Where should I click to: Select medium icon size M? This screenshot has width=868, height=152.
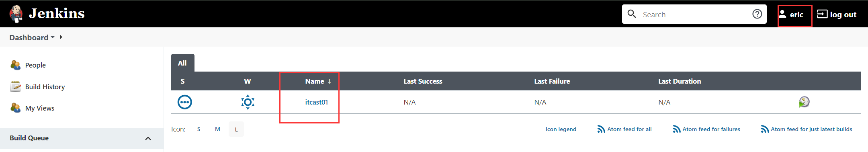pyautogui.click(x=217, y=129)
